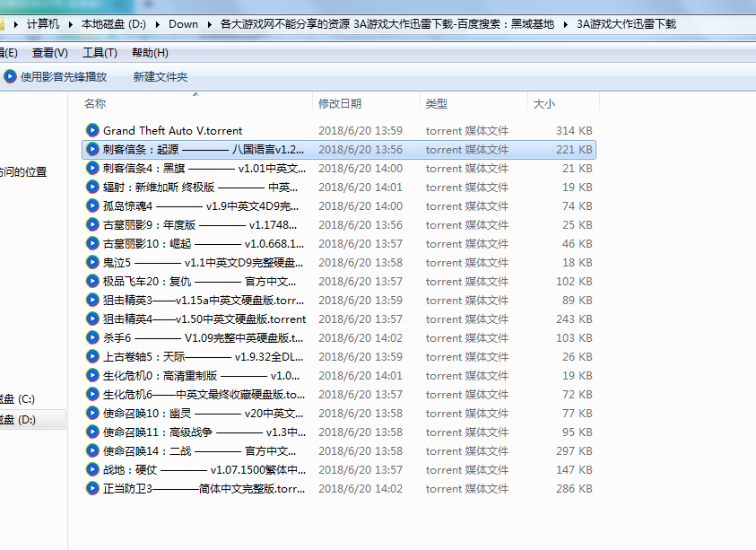Select (C:) drive in navigation pane

(17, 399)
